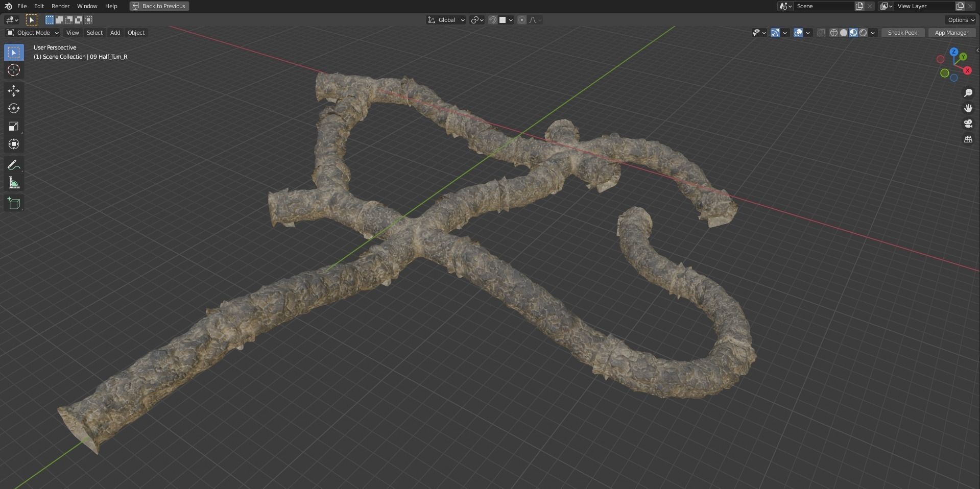Click the Scene name field
The image size is (980, 489).
point(824,6)
